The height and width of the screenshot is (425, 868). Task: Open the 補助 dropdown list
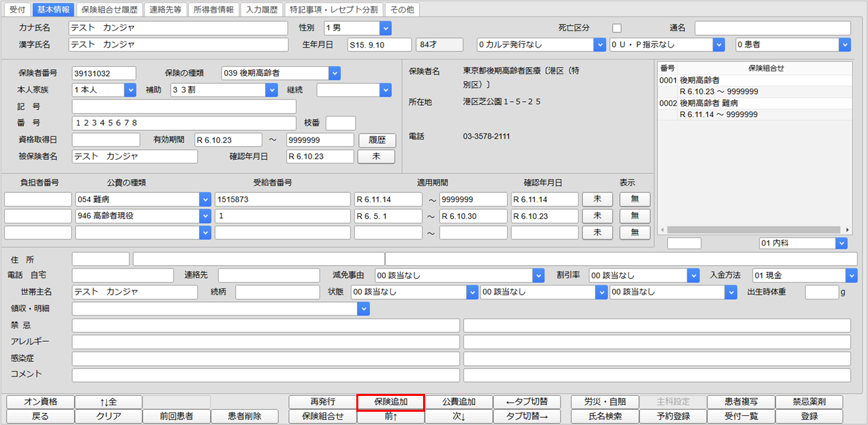271,90
